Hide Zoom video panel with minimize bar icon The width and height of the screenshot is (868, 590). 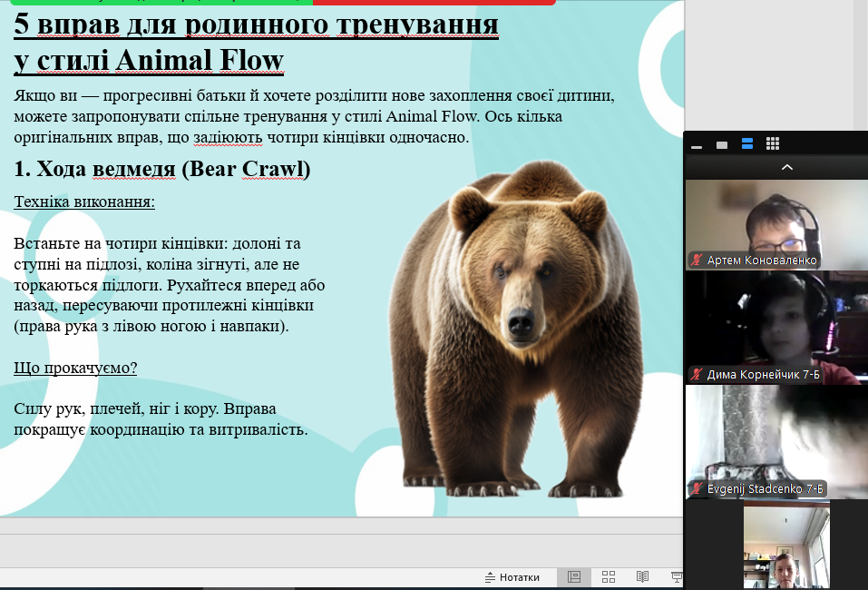(697, 147)
